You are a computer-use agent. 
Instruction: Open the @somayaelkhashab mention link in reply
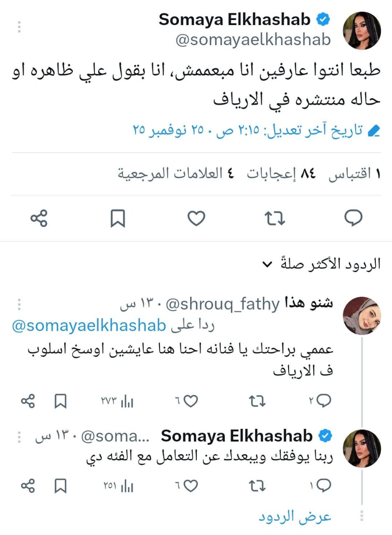click(x=89, y=326)
